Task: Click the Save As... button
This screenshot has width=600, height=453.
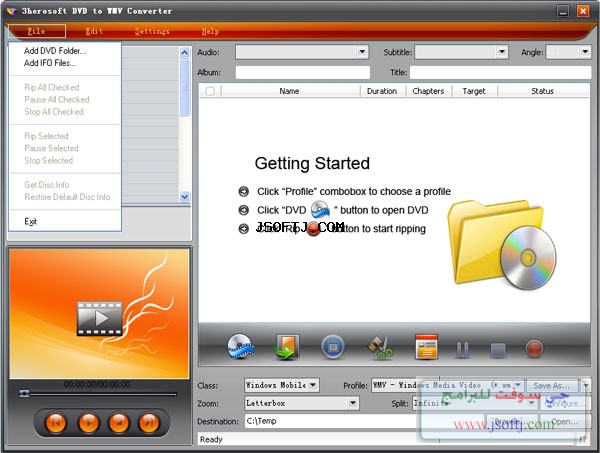Action: 551,386
